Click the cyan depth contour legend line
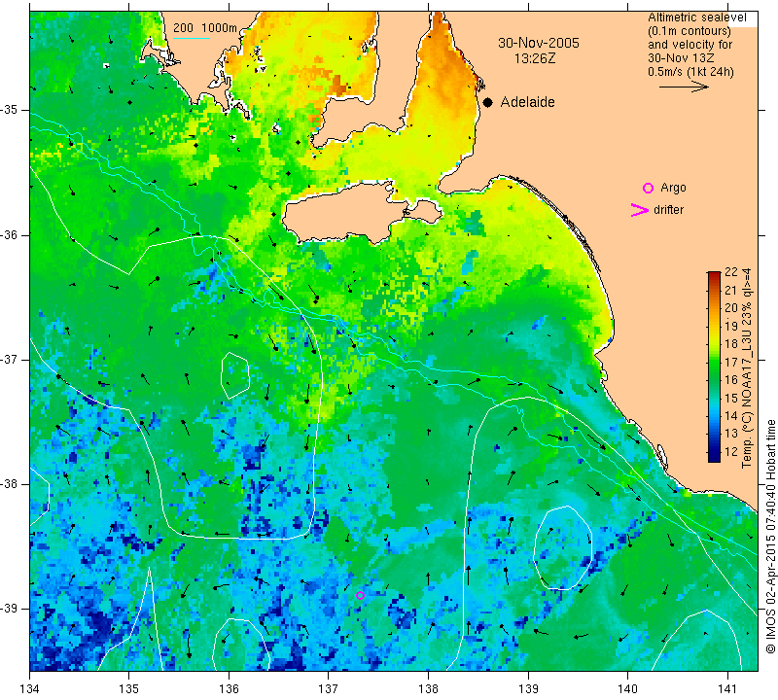Image resolution: width=778 pixels, height=700 pixels. click(x=192, y=38)
